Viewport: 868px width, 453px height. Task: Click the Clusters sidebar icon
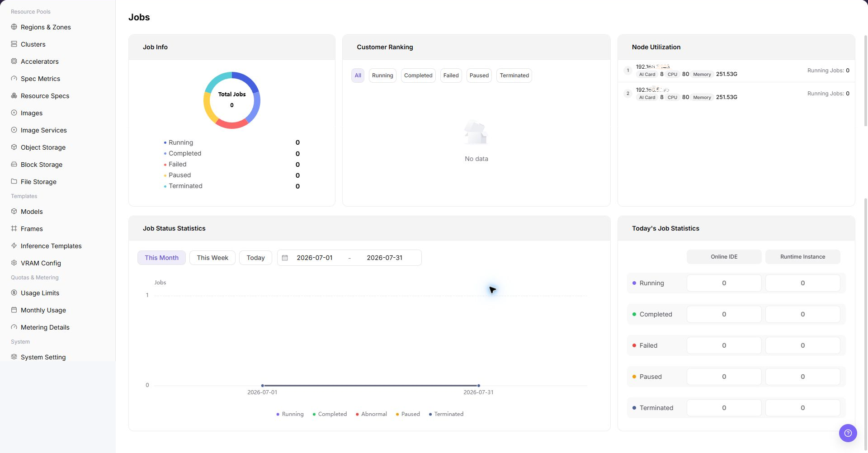(14, 44)
